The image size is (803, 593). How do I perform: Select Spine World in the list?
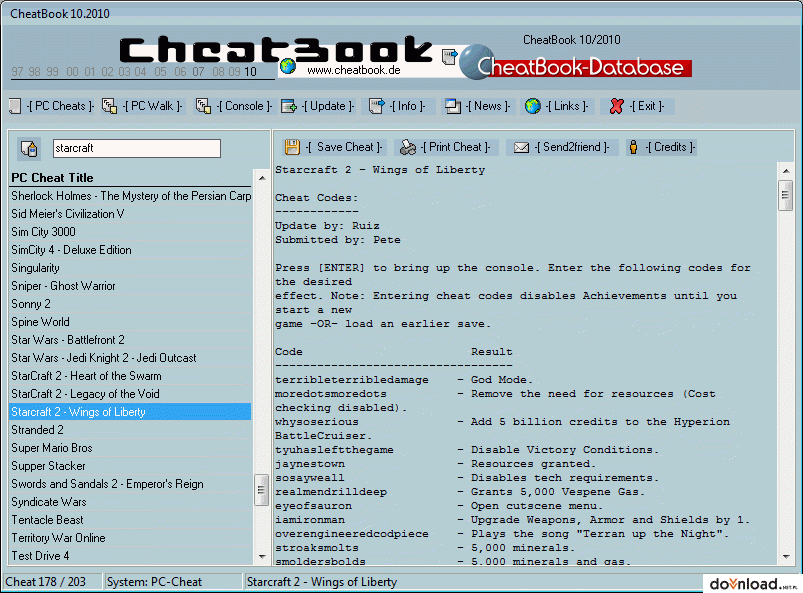click(131, 322)
